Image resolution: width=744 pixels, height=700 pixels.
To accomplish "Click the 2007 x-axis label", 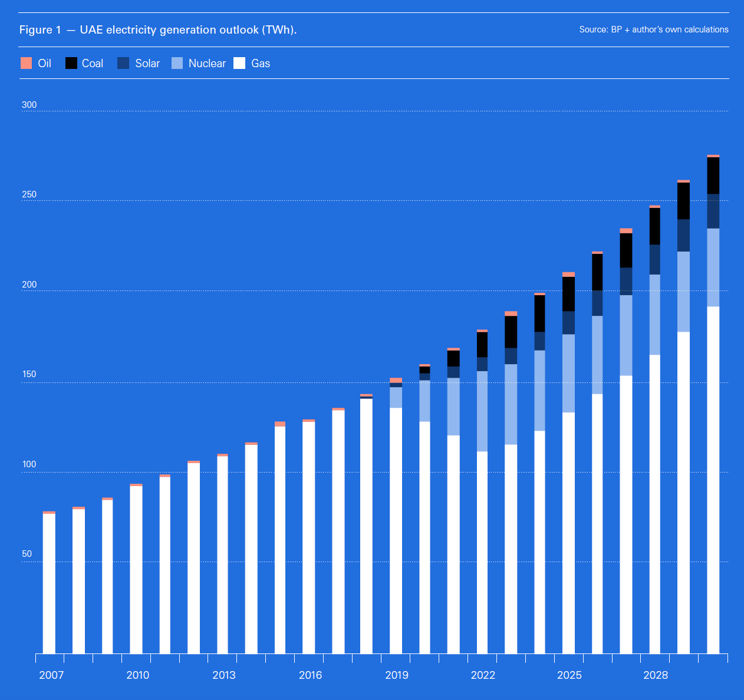I will 51,675.
